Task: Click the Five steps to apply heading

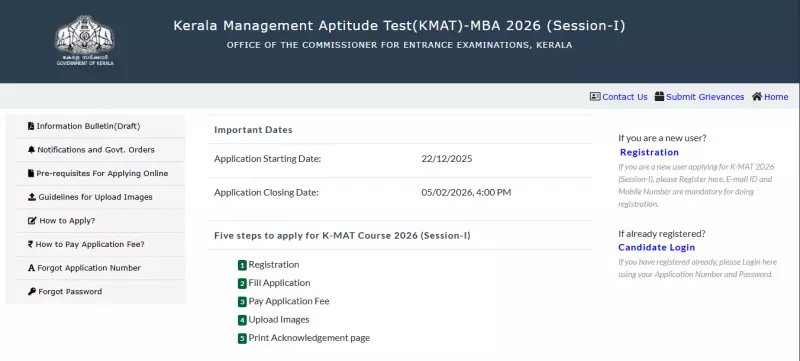Action: 342,236
